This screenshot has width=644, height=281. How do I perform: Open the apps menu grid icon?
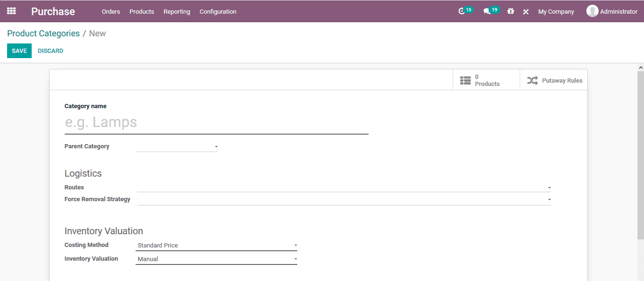click(x=11, y=11)
